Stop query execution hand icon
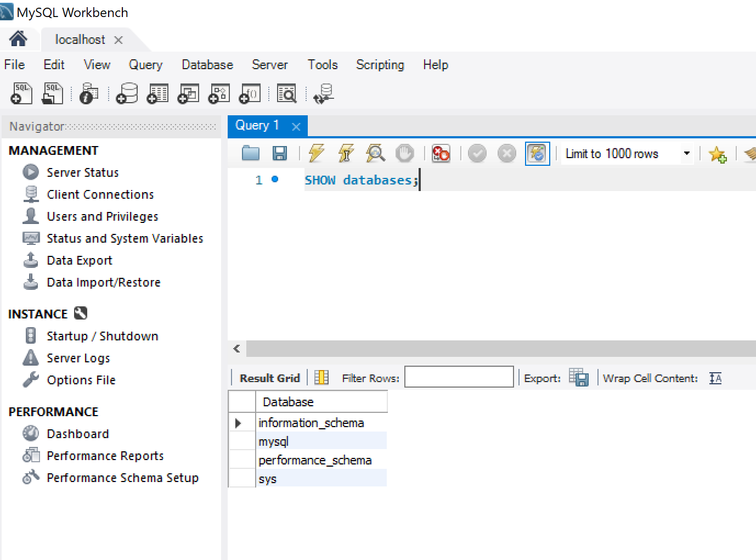This screenshot has height=560, width=756. click(x=405, y=153)
